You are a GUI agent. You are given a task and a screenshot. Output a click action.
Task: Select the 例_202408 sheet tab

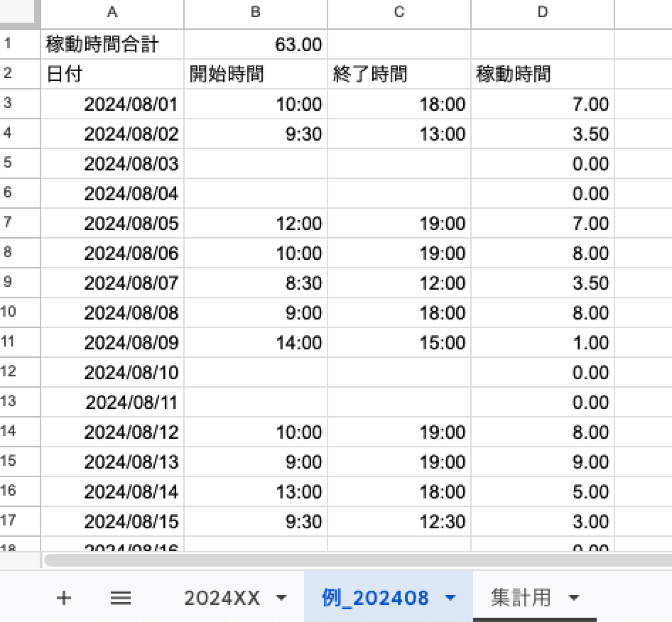tap(375, 598)
